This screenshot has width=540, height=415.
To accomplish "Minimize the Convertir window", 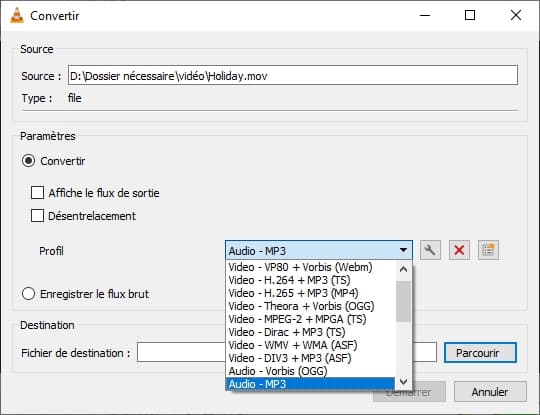I will tap(425, 15).
